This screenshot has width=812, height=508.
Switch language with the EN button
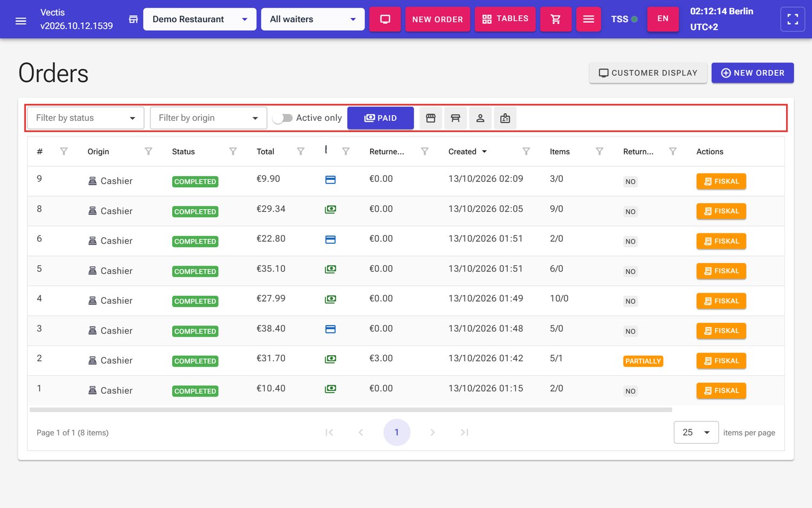663,19
